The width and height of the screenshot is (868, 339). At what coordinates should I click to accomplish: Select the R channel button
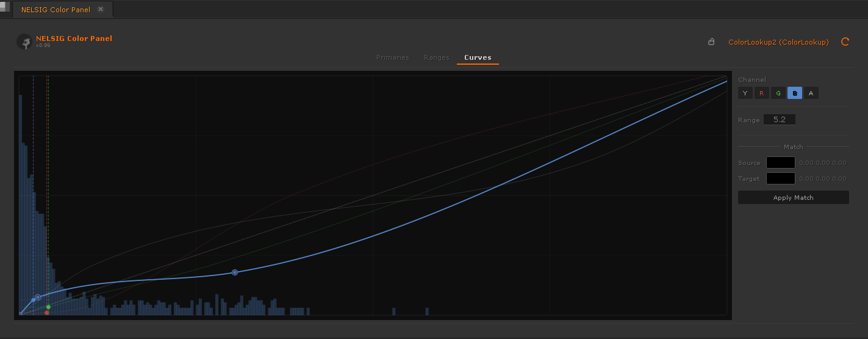(x=761, y=93)
